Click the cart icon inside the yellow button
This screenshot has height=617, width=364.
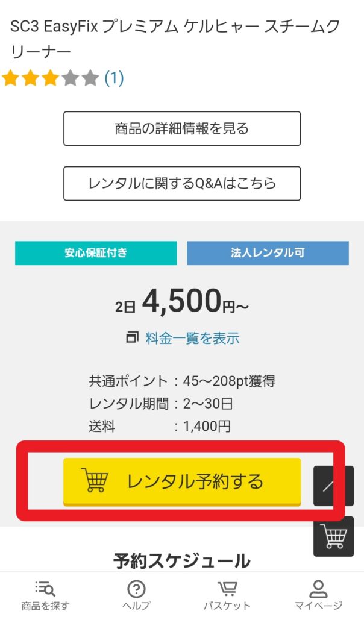point(95,481)
